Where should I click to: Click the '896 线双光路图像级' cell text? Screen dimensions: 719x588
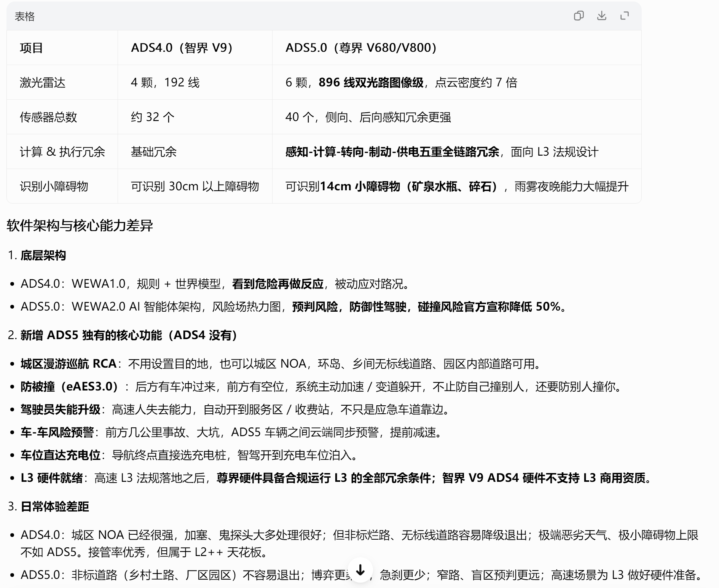(371, 83)
